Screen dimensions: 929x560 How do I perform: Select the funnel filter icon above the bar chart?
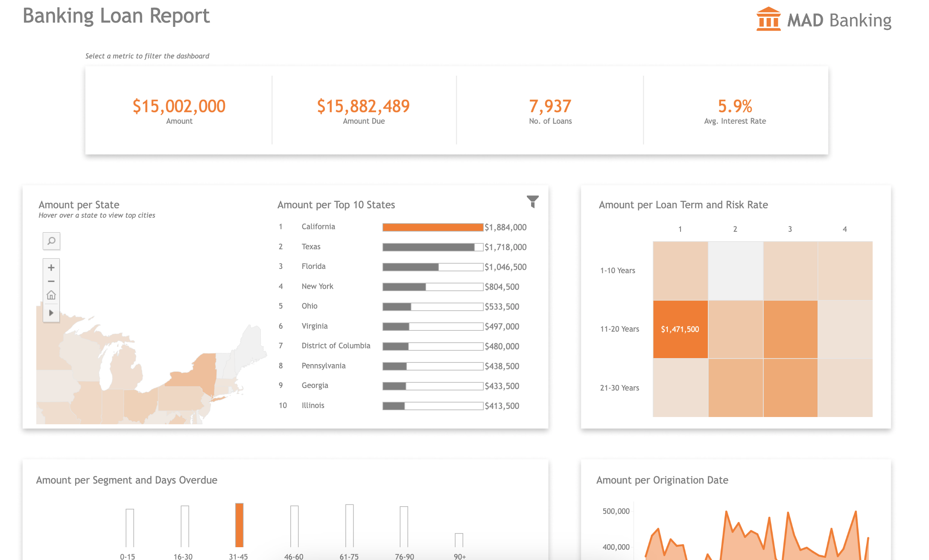532,202
